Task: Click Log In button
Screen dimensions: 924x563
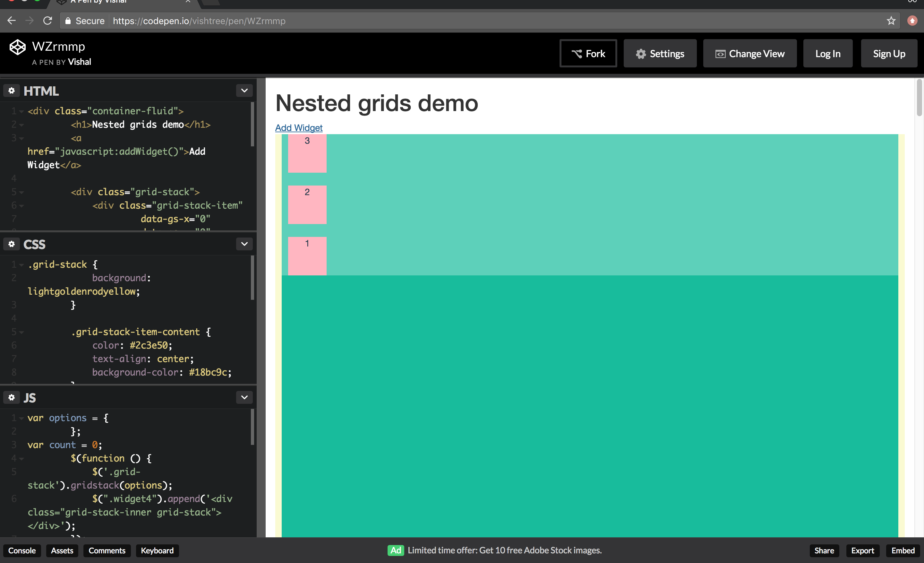Action: [828, 54]
